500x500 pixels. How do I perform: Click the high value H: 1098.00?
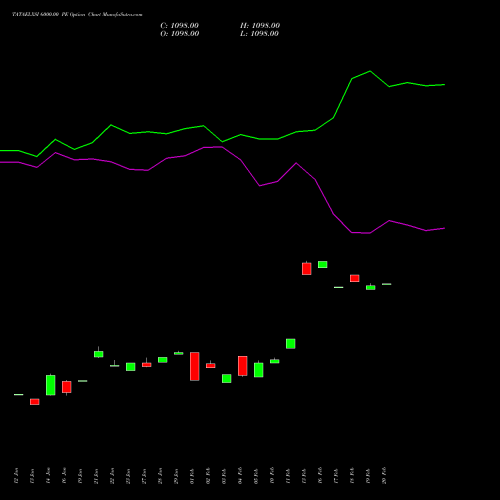[260, 26]
